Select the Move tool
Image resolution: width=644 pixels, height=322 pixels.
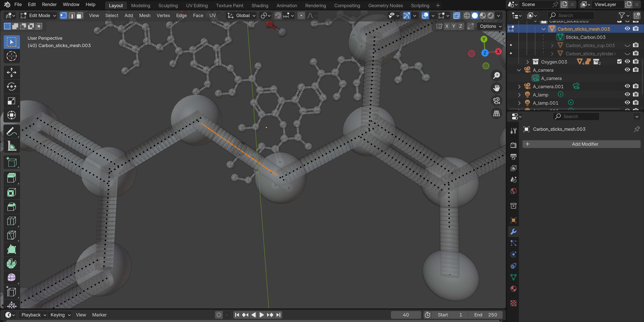pos(12,72)
